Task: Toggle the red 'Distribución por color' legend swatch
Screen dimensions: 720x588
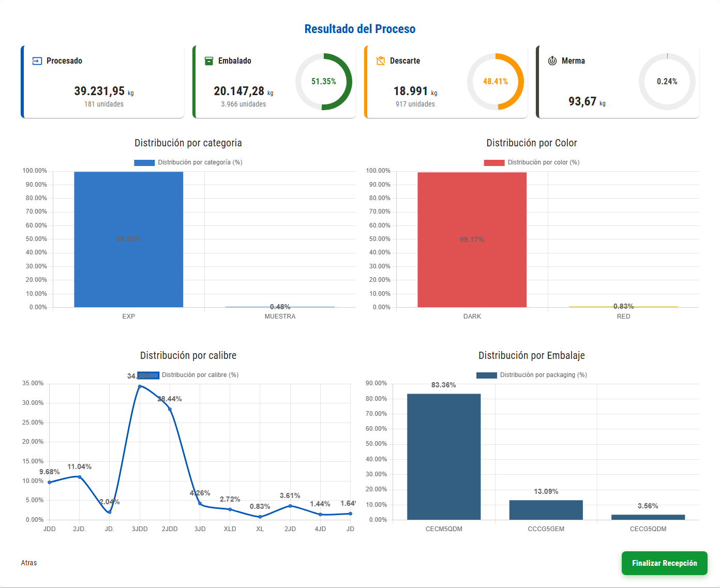Action: [494, 162]
